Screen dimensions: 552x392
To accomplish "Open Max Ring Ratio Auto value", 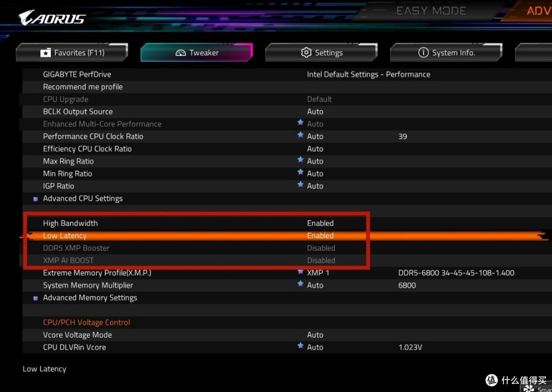I will (x=315, y=161).
